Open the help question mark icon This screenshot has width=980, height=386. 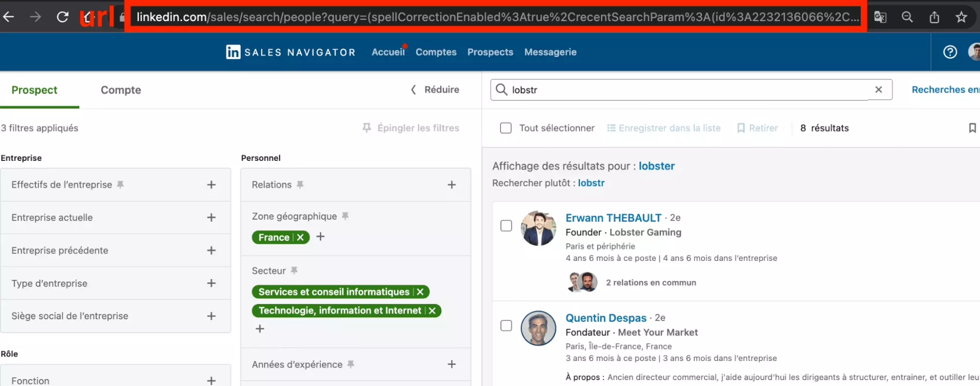click(950, 52)
